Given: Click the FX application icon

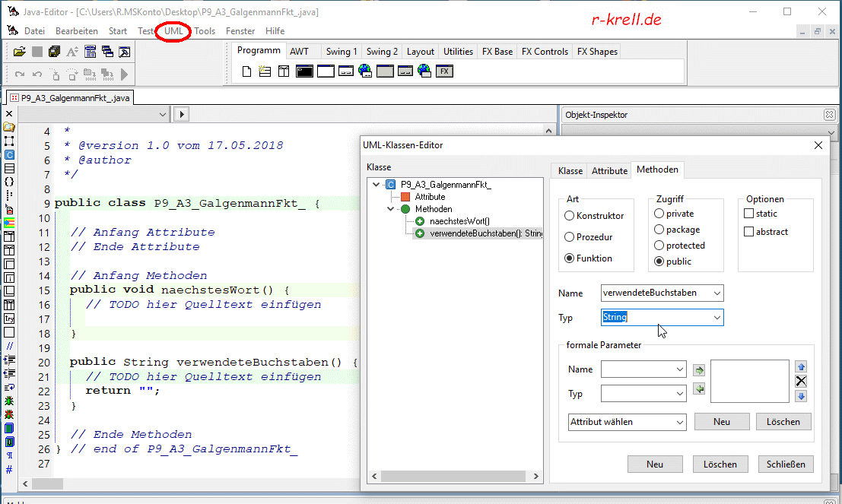Looking at the screenshot, I should 445,71.
